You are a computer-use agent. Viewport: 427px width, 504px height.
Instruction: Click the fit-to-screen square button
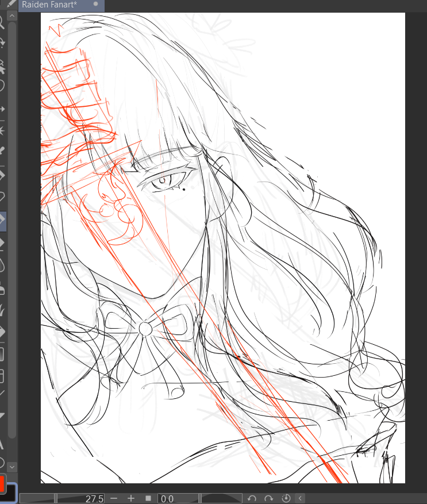point(148,498)
